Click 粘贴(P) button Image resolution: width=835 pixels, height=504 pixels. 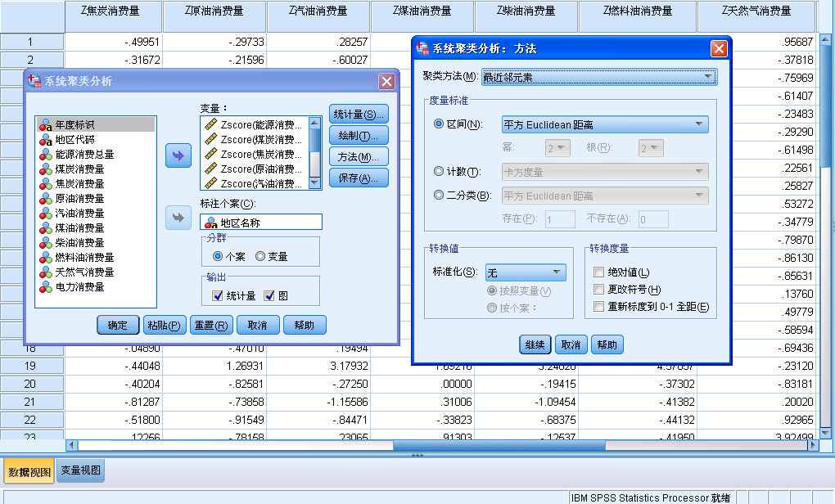coord(164,325)
